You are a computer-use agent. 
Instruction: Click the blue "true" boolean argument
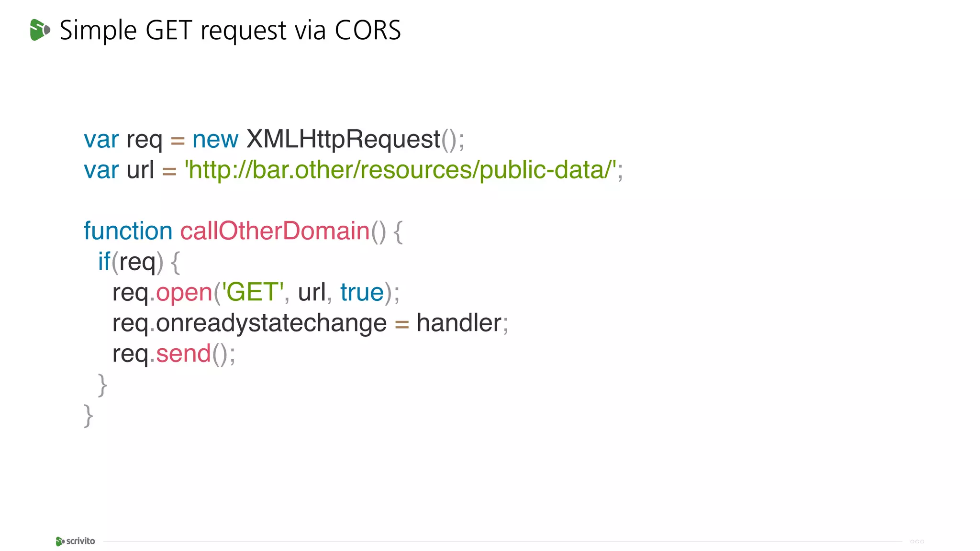point(362,292)
